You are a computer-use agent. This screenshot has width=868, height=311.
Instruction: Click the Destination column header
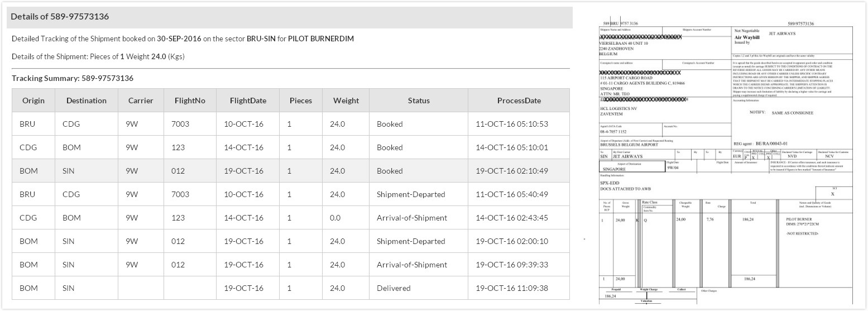[86, 101]
